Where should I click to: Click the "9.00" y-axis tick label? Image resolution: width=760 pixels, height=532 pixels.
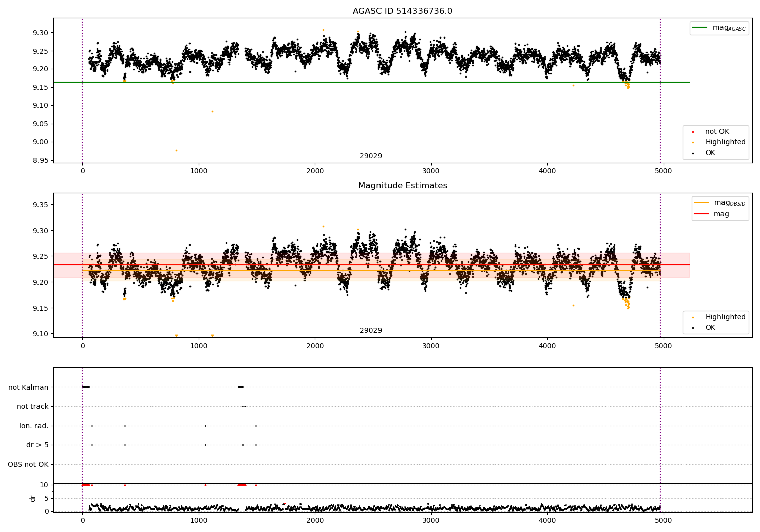(41, 142)
